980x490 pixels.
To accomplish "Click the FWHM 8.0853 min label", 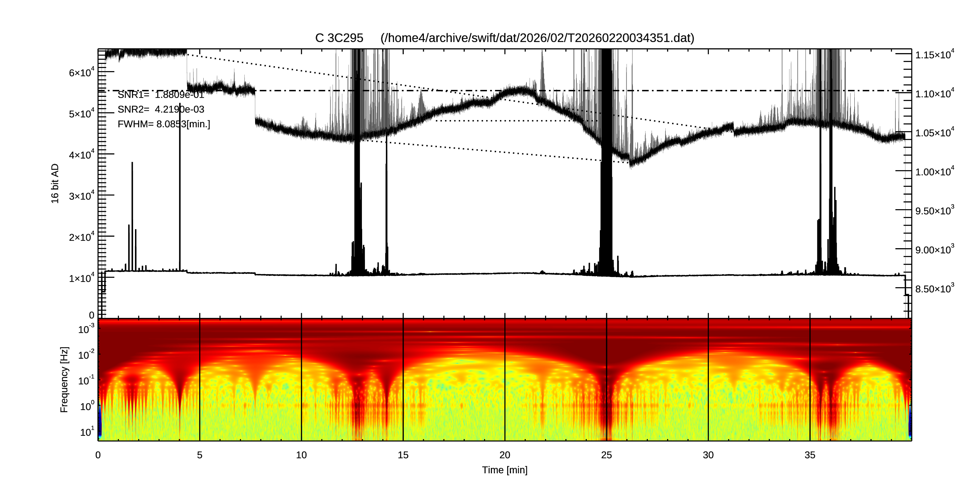I will tap(164, 124).
